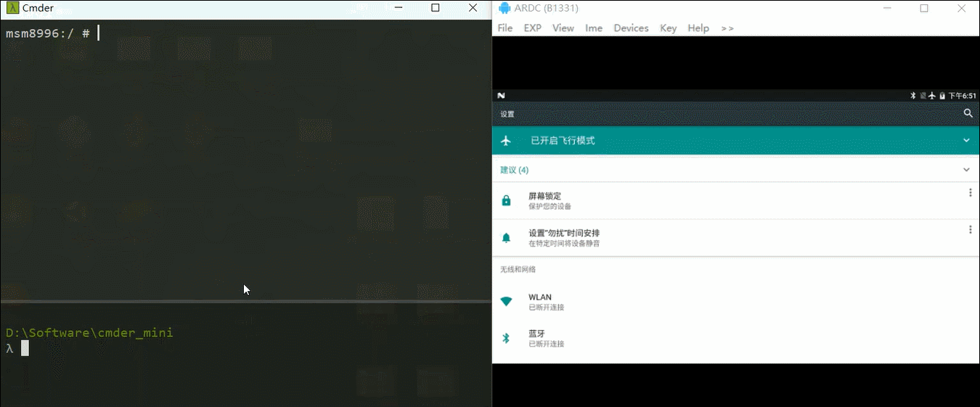Tap the Bluetooth status bar icon
Image resolution: width=980 pixels, height=407 pixels.
pos(914,95)
